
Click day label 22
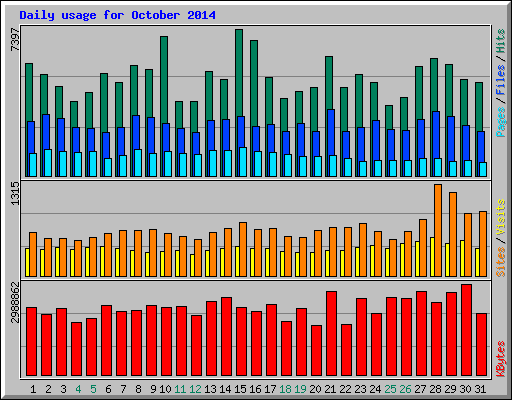(x=345, y=389)
